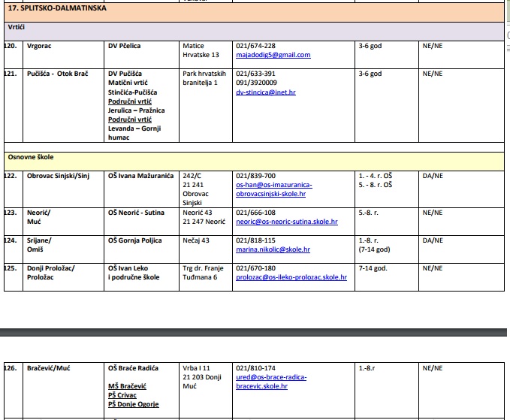Select phone number 021/633-391
This screenshot has height=420, width=510.
(x=255, y=74)
